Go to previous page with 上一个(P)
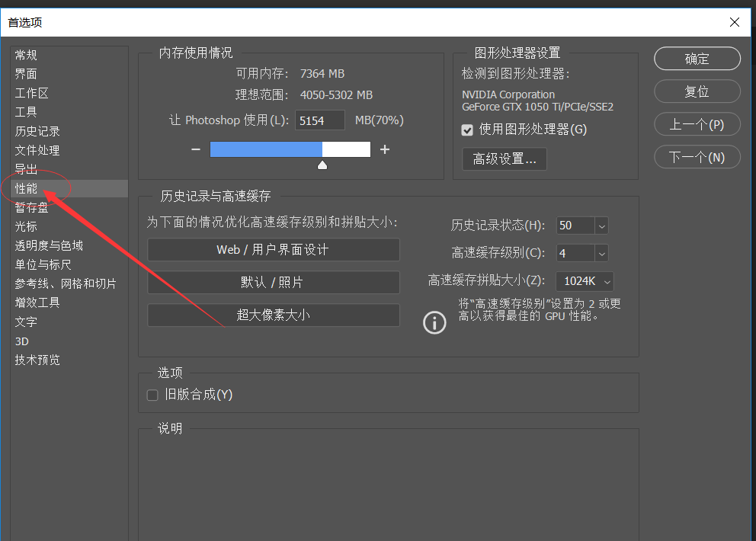The height and width of the screenshot is (541, 756). (x=697, y=124)
